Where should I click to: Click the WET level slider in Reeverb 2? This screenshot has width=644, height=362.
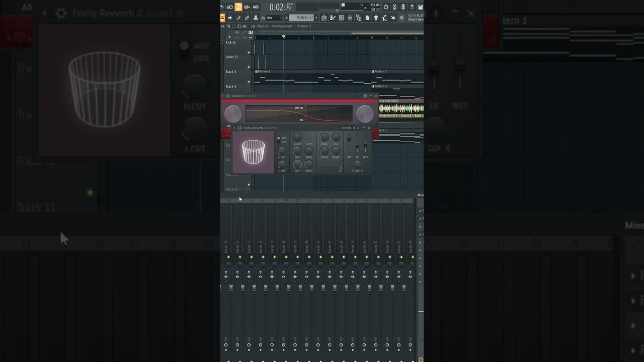click(365, 143)
